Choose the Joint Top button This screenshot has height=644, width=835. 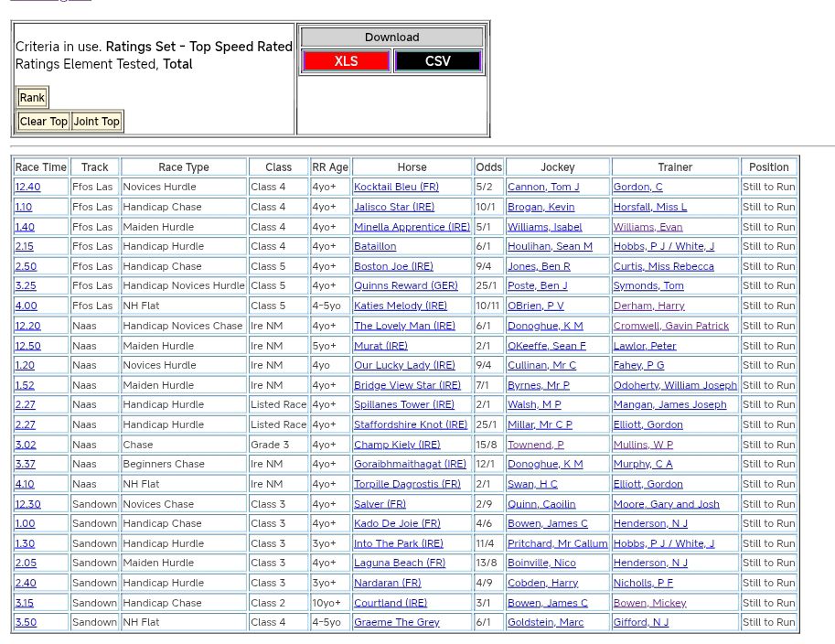[x=96, y=122]
